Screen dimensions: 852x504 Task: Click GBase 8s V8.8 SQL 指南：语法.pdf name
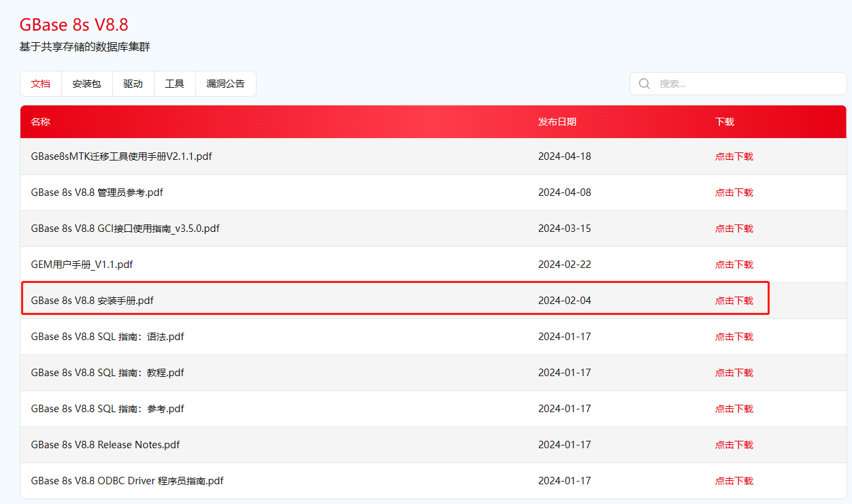[x=108, y=337]
